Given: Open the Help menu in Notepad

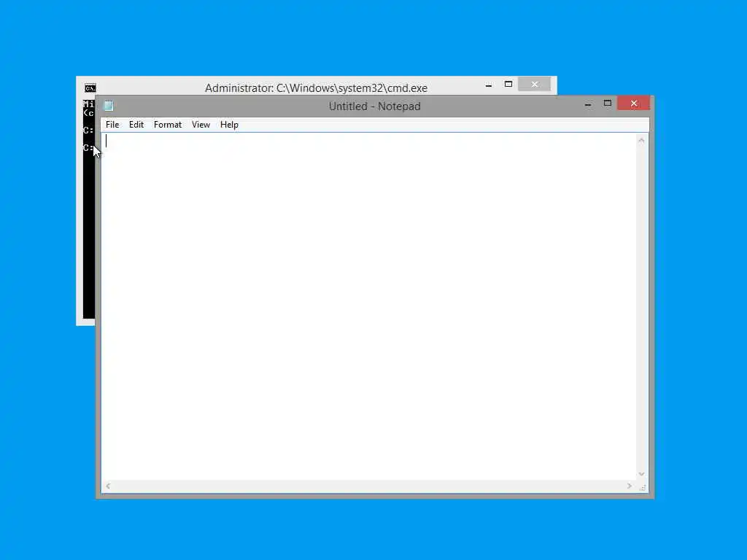Looking at the screenshot, I should [229, 125].
